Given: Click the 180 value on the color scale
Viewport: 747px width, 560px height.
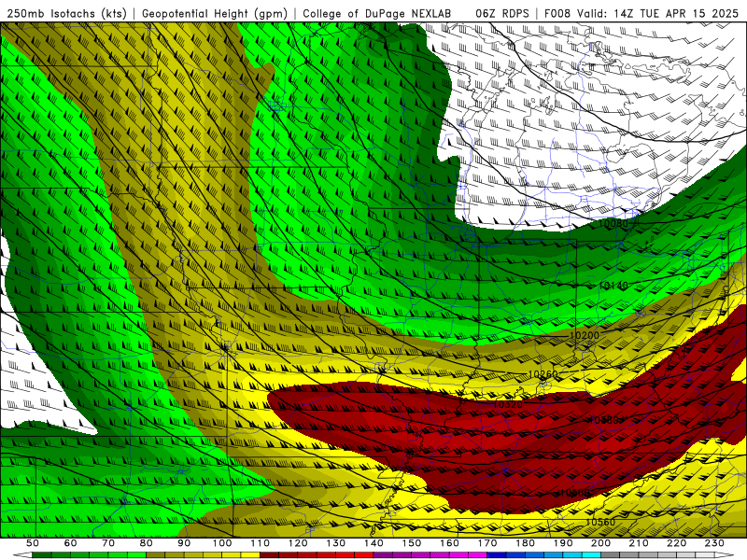Looking at the screenshot, I should tap(525, 543).
